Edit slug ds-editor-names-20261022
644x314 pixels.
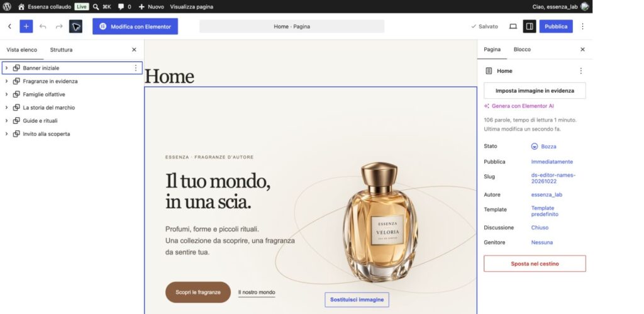pos(553,178)
